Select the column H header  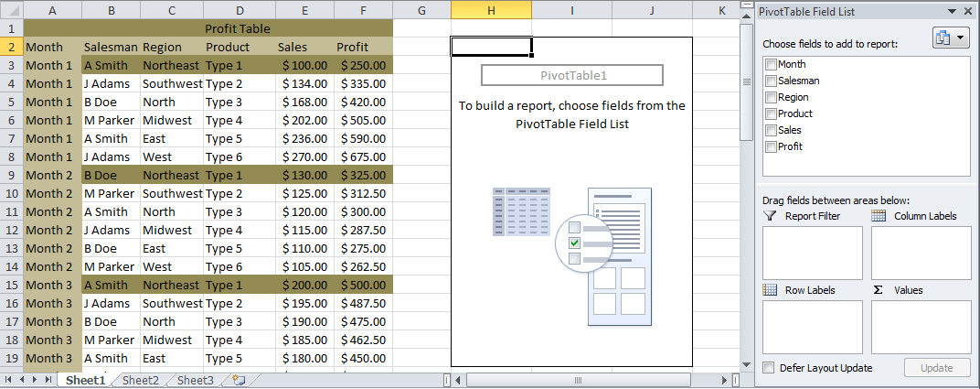491,10
